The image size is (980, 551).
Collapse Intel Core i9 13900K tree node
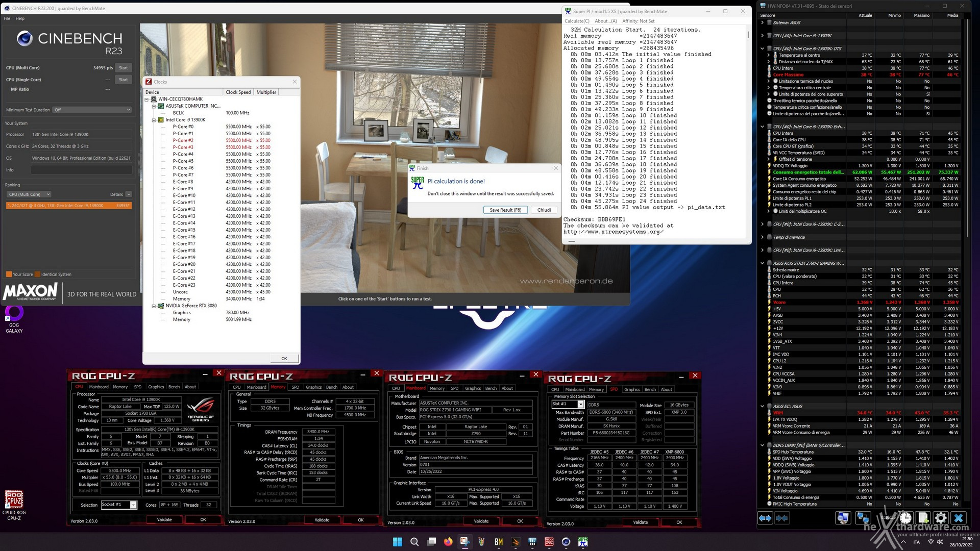[x=154, y=120]
